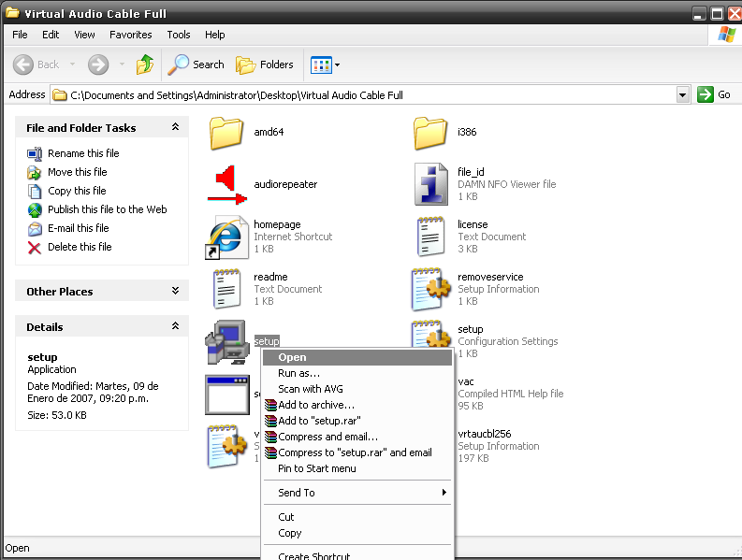Click the Delete this file link
The image size is (742, 560).
80,247
